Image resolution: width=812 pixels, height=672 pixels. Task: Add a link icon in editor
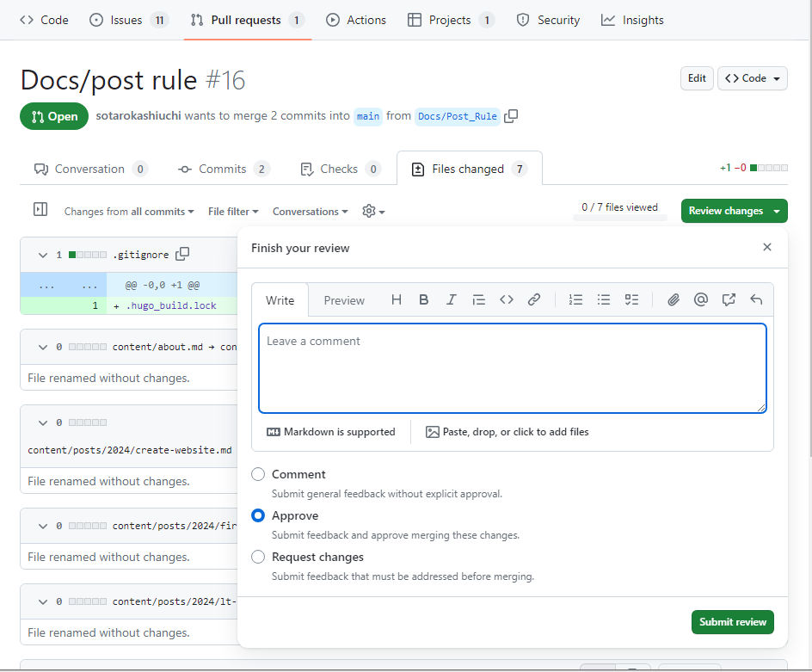point(534,299)
